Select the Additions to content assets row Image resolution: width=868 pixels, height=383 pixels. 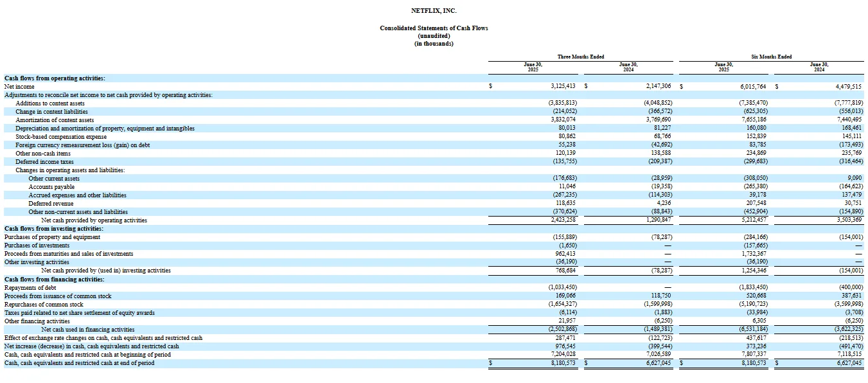51,103
